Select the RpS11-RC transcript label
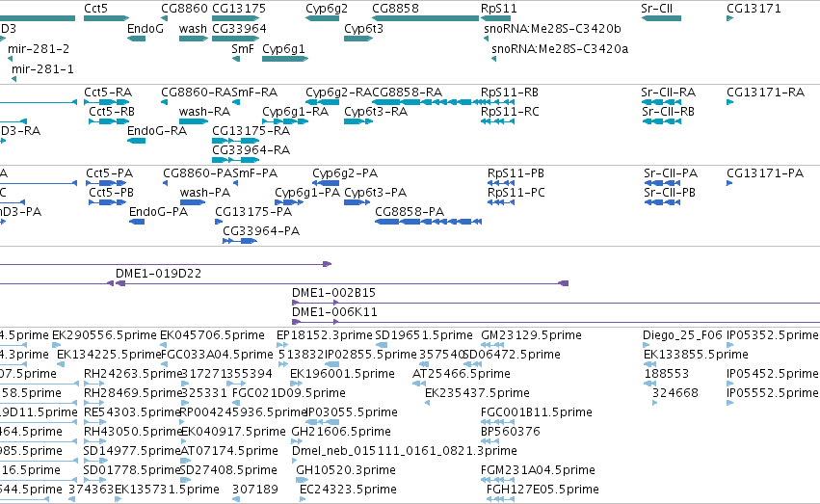This screenshot has height=504, width=820. coord(510,112)
